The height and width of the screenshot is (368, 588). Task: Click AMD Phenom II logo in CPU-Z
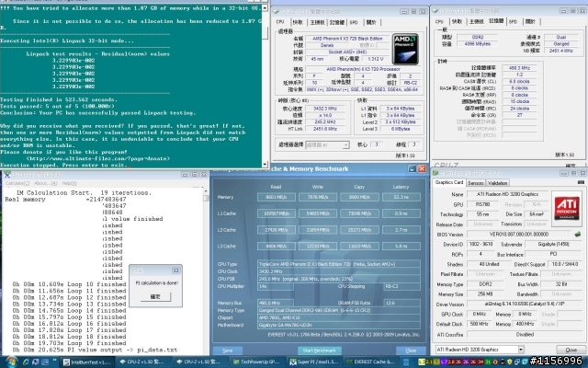[x=405, y=49]
